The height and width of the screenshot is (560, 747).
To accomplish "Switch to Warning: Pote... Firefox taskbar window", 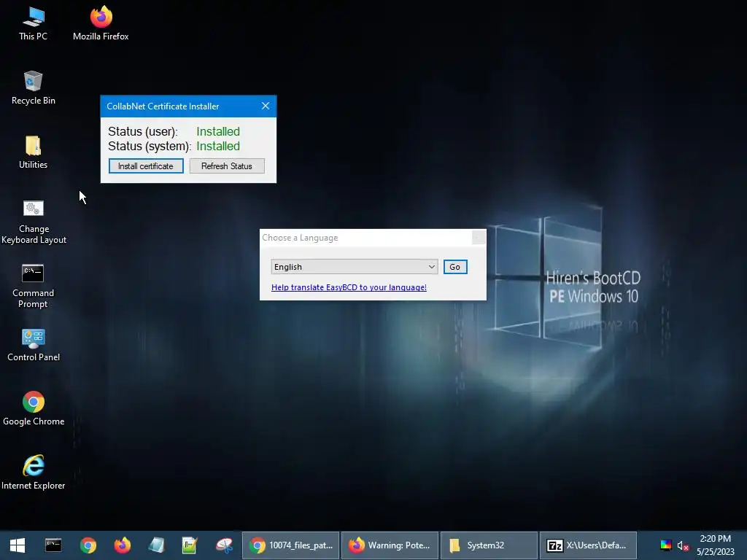I will click(x=390, y=545).
